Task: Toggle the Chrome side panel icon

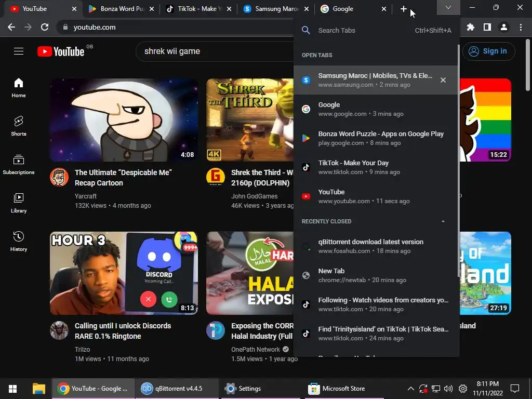Action: pyautogui.click(x=487, y=27)
